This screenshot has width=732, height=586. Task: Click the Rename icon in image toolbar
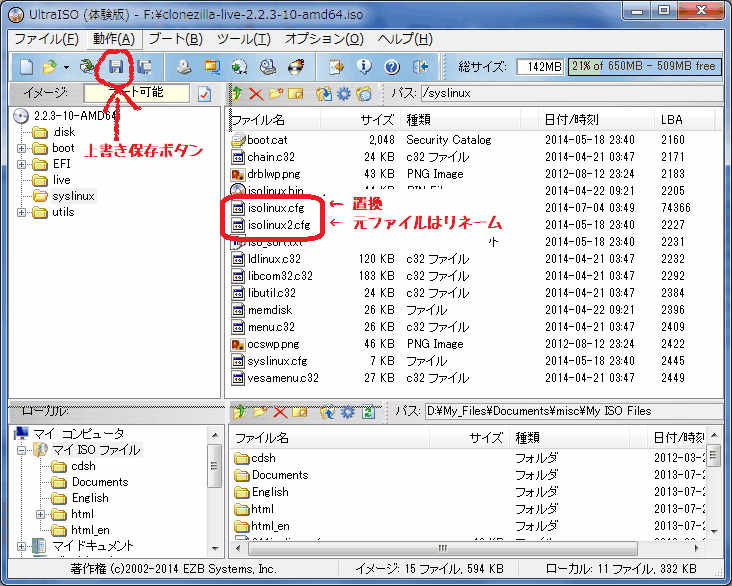(x=296, y=94)
